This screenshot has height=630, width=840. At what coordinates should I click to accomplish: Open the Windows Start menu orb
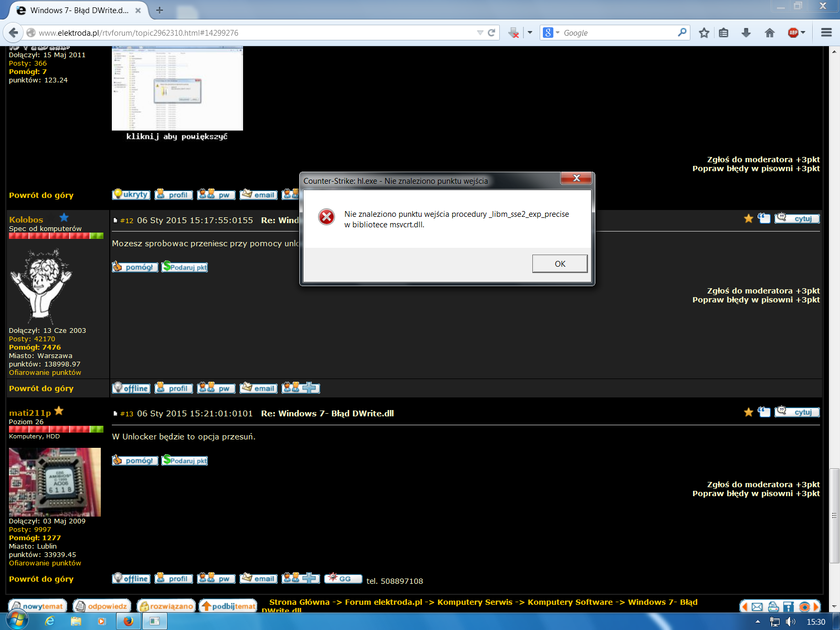[x=16, y=621]
